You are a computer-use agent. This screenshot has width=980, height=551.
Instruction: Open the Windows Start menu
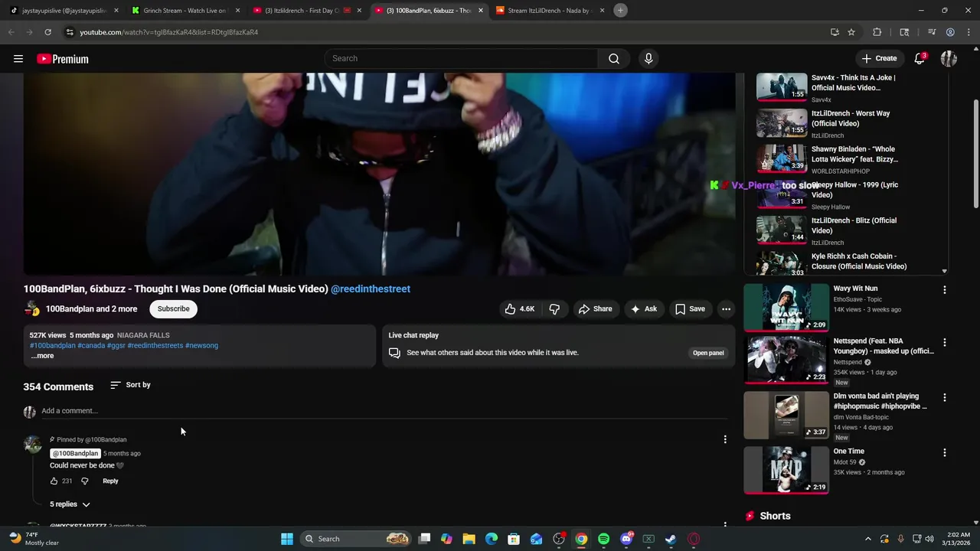[287, 539]
